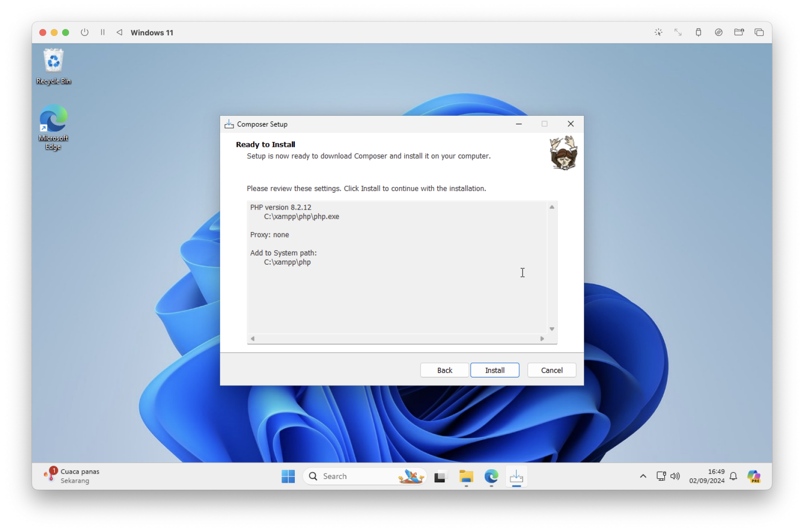Open the Windows Start menu
This screenshot has height=532, width=804.
(x=288, y=476)
